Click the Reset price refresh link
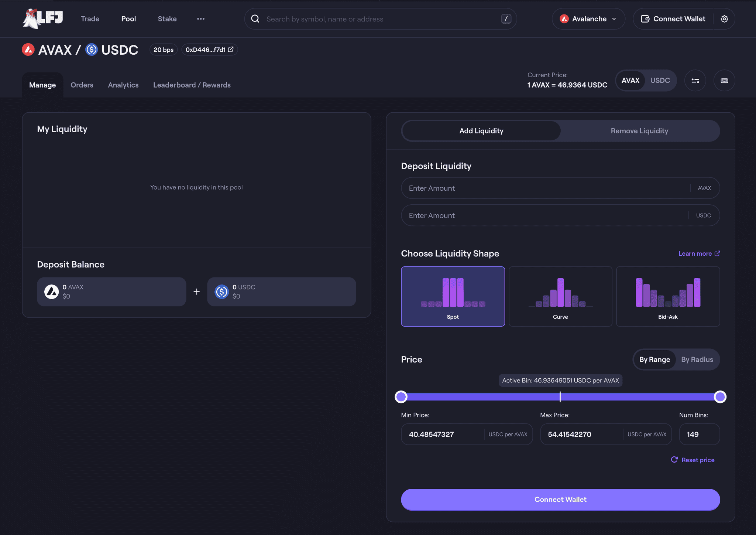This screenshot has width=756, height=535. pyautogui.click(x=693, y=460)
